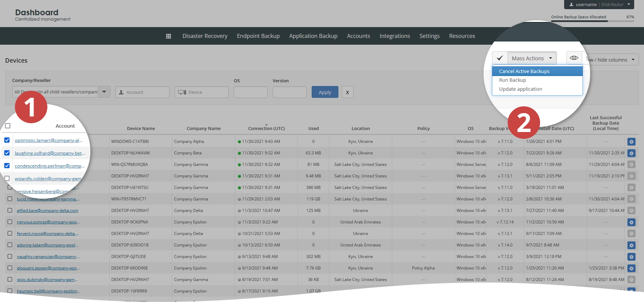Click the Apply filter button

coord(325,92)
